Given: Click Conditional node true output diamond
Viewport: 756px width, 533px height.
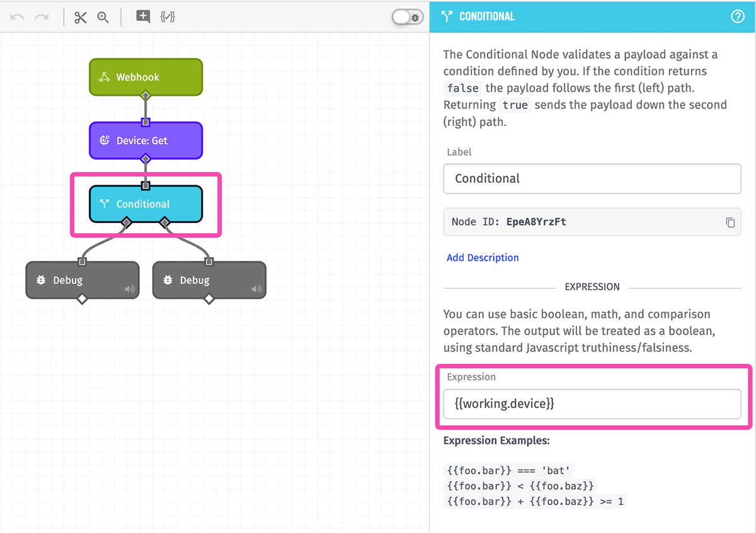Looking at the screenshot, I should pyautogui.click(x=165, y=222).
